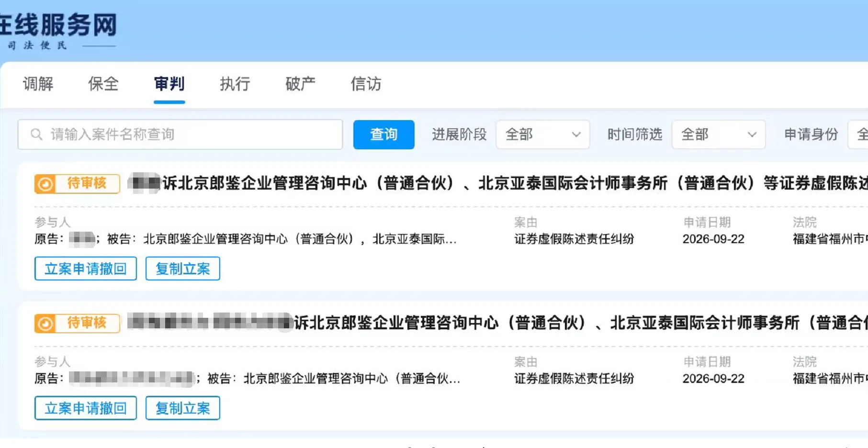
Task: Open the 申请身份 dropdown
Action: pyautogui.click(x=858, y=134)
